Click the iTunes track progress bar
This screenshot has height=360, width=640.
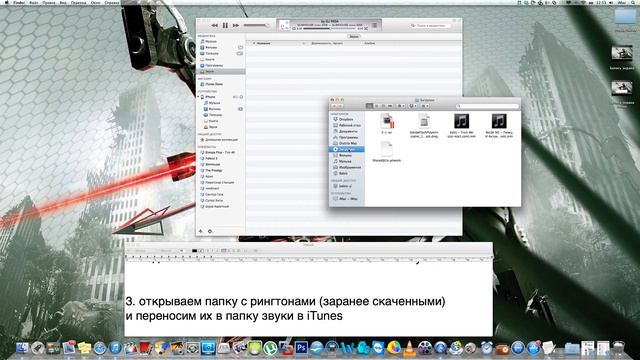329,29
